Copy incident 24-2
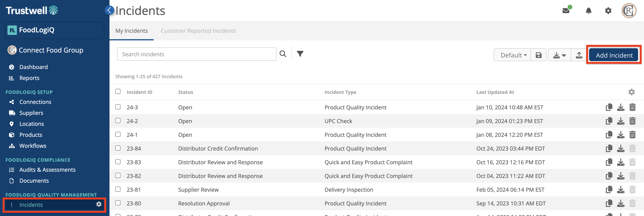Image resolution: width=644 pixels, height=216 pixels. 609,121
